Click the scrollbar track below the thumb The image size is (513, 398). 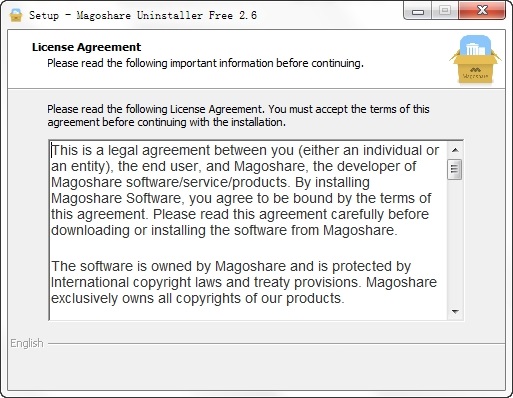click(x=455, y=242)
